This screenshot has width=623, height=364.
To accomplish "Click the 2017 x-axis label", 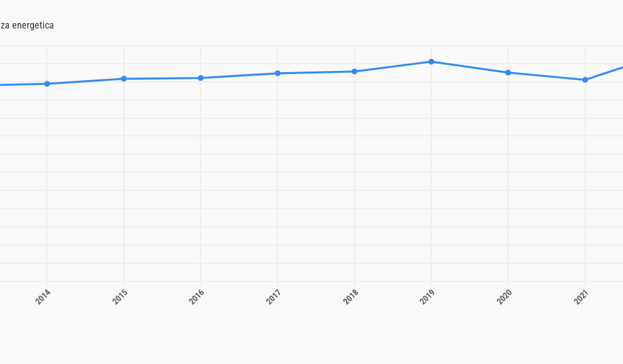I will [274, 297].
